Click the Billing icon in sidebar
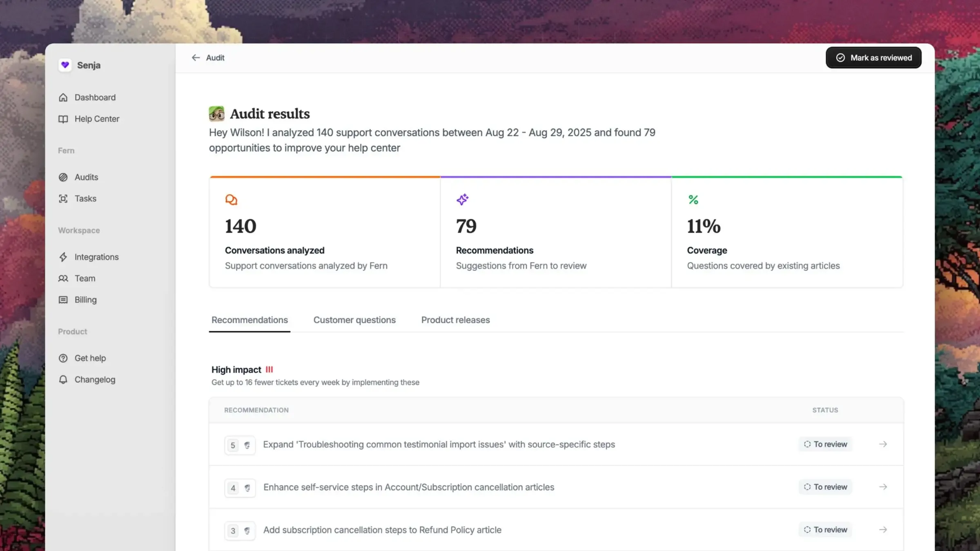Image resolution: width=980 pixels, height=551 pixels. [x=63, y=300]
